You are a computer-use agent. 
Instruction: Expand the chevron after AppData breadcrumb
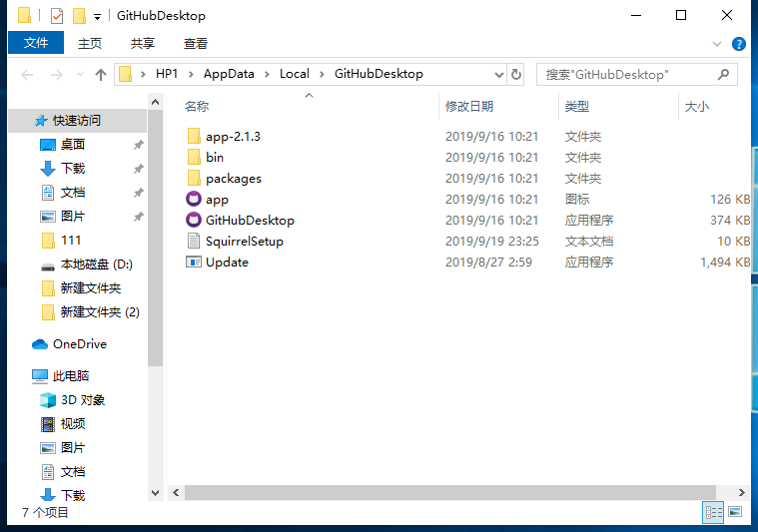point(267,75)
